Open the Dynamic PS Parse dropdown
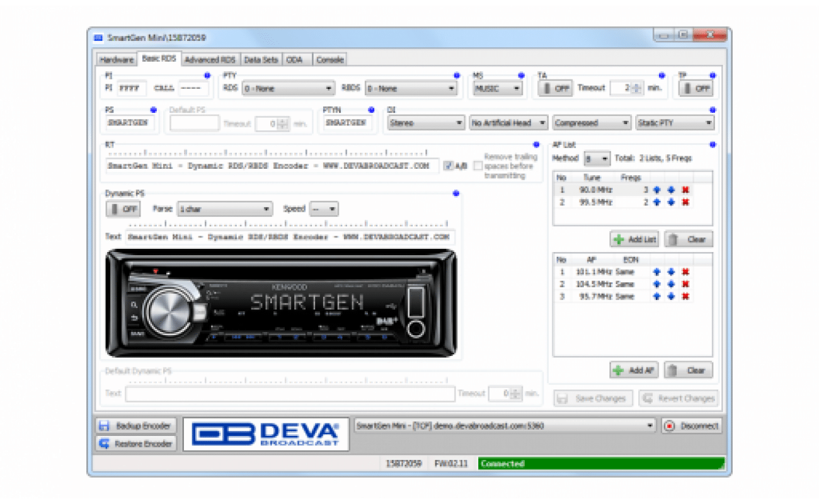Image resolution: width=819 pixels, height=504 pixels. [x=225, y=209]
